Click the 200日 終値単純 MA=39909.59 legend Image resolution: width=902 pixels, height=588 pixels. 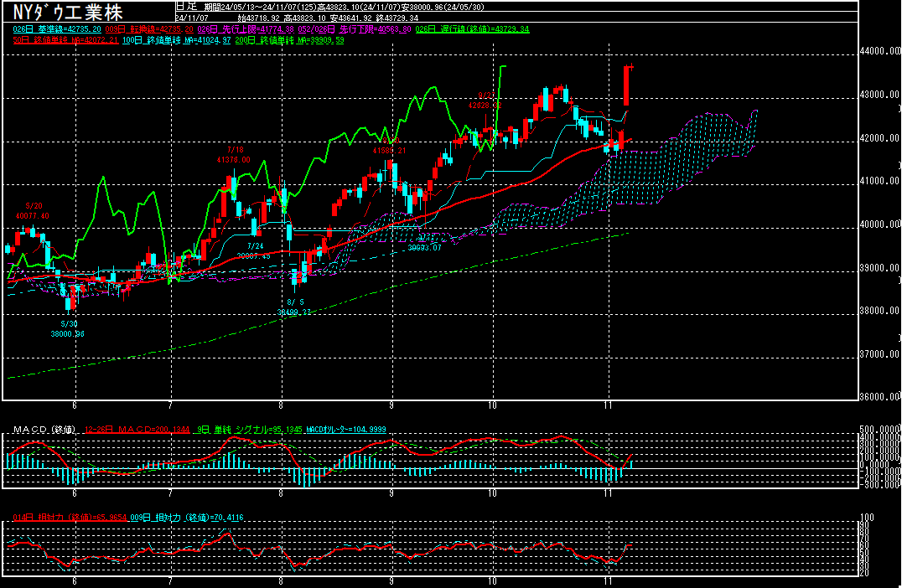pyautogui.click(x=289, y=40)
